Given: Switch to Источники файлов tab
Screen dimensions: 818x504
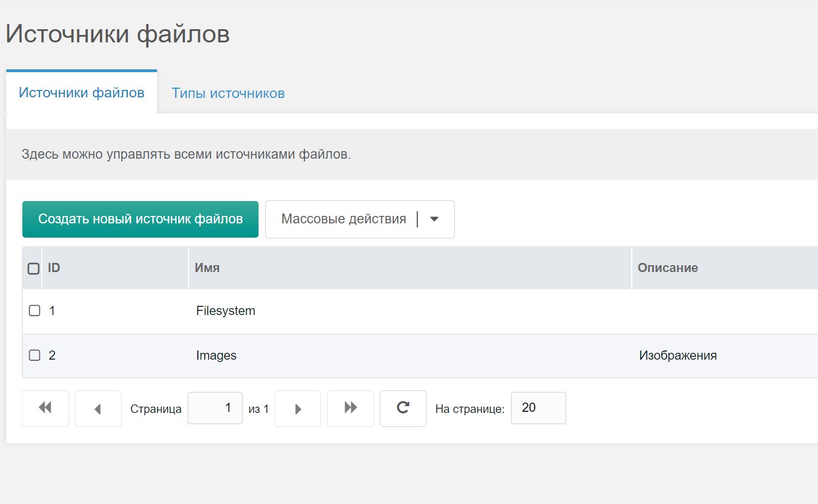Looking at the screenshot, I should coord(81,92).
